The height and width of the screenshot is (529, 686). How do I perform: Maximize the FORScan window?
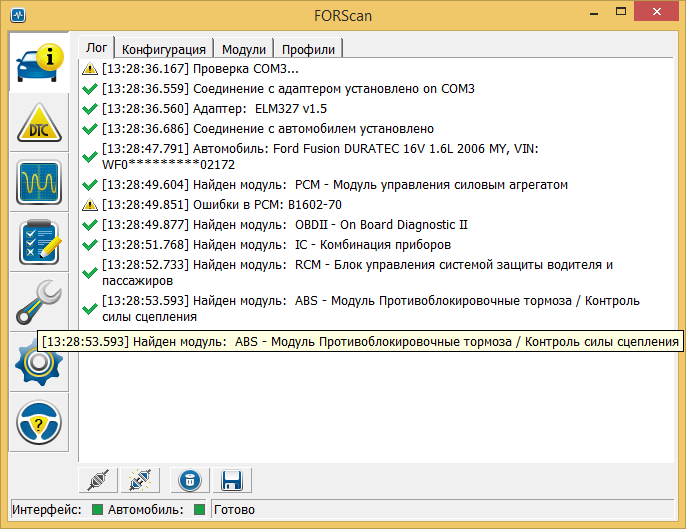point(621,12)
